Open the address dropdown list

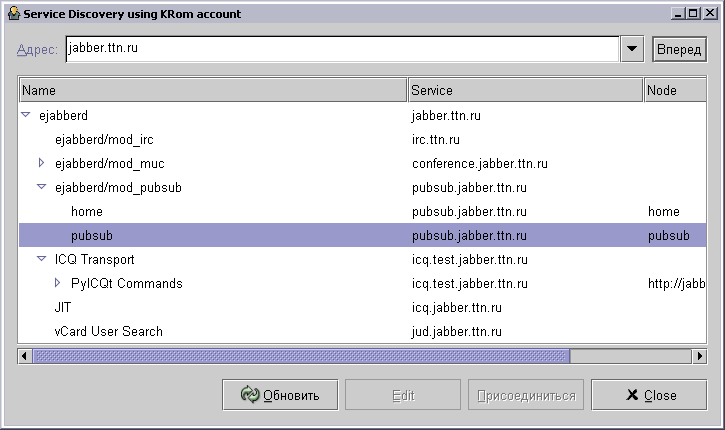[632, 49]
